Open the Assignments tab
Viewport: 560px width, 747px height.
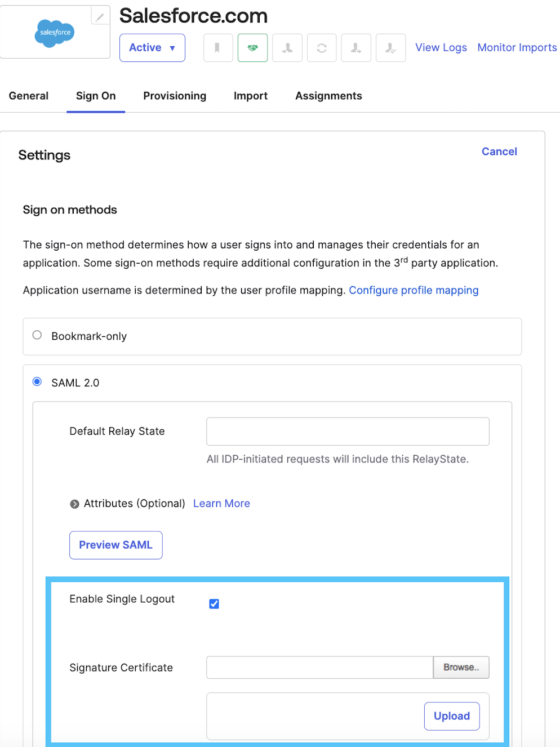[328, 96]
